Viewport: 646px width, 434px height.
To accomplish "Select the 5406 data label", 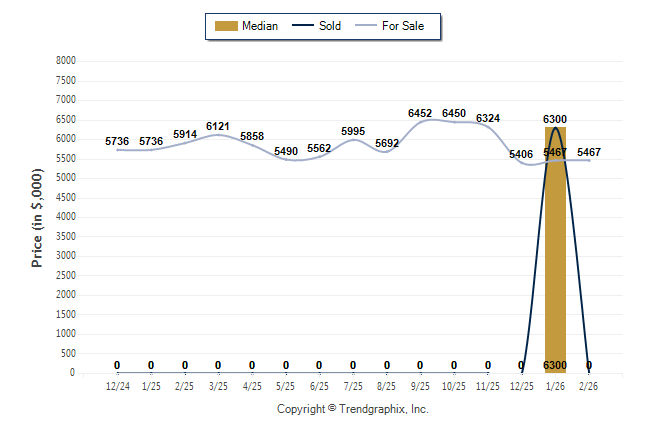I will [x=521, y=155].
